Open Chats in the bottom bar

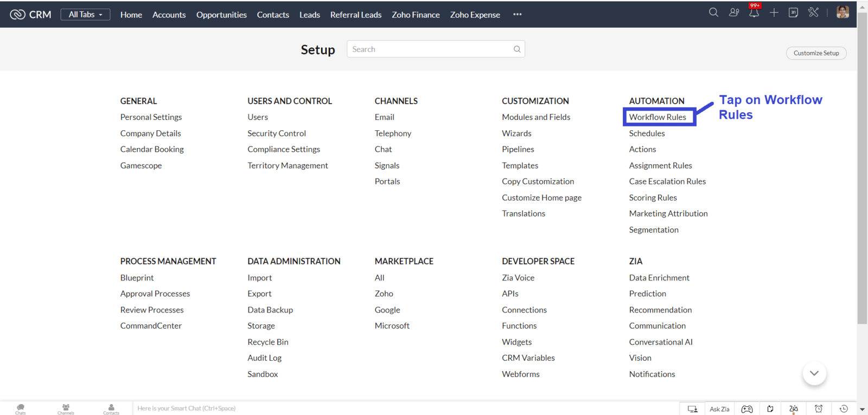coord(21,409)
